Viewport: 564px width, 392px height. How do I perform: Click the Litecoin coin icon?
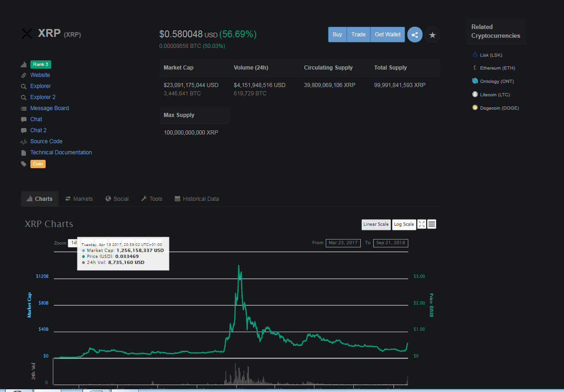pos(475,94)
